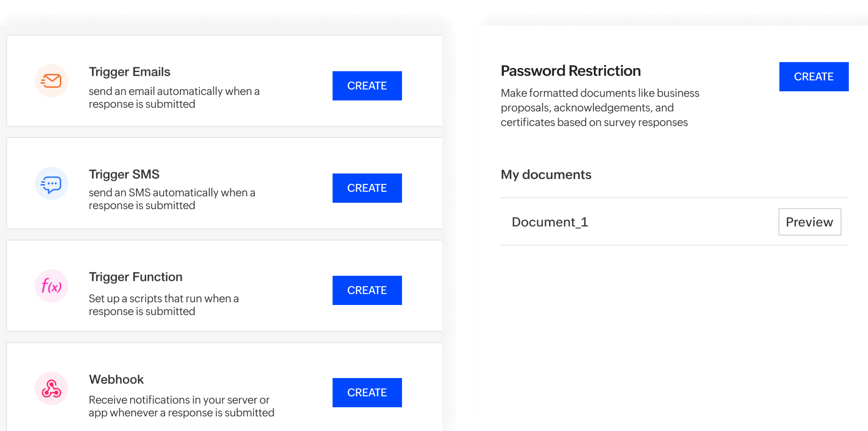The image size is (868, 431).
Task: Click the Trigger Emails envelope icon
Action: (52, 81)
